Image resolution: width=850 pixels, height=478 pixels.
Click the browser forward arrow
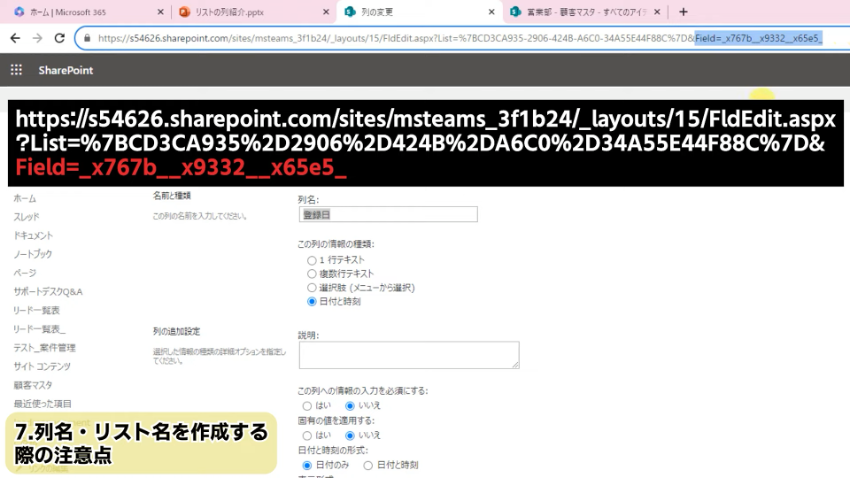[x=37, y=38]
